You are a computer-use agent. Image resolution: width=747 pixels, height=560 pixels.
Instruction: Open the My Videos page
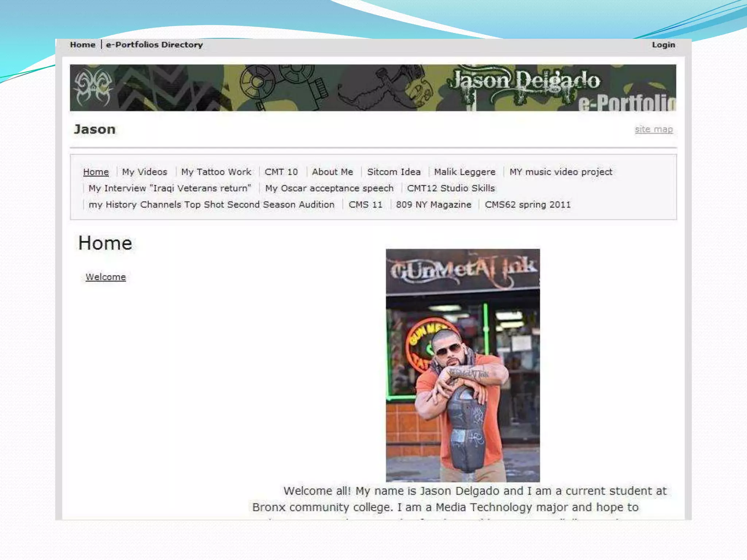[144, 172]
